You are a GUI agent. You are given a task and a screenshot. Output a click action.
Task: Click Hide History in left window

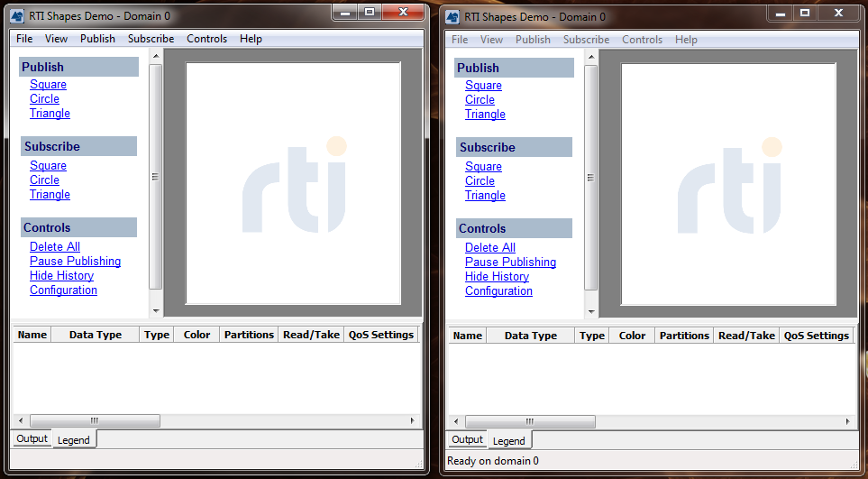[x=61, y=275]
